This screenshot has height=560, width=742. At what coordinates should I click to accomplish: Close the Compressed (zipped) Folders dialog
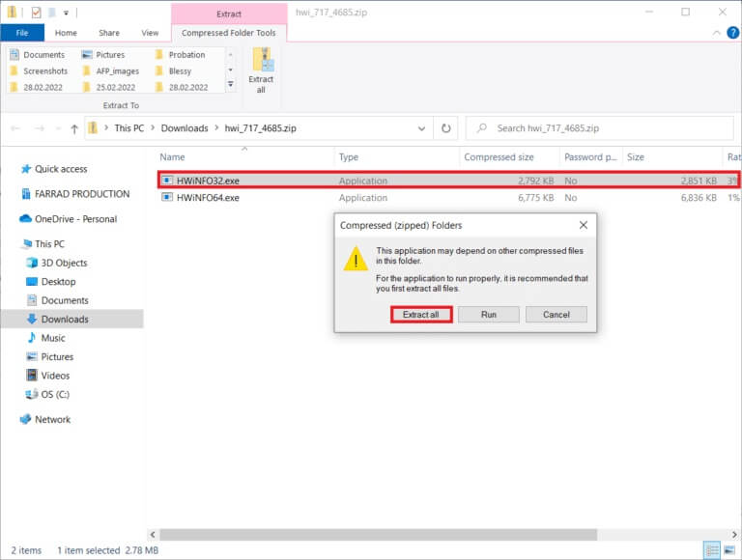coord(584,225)
